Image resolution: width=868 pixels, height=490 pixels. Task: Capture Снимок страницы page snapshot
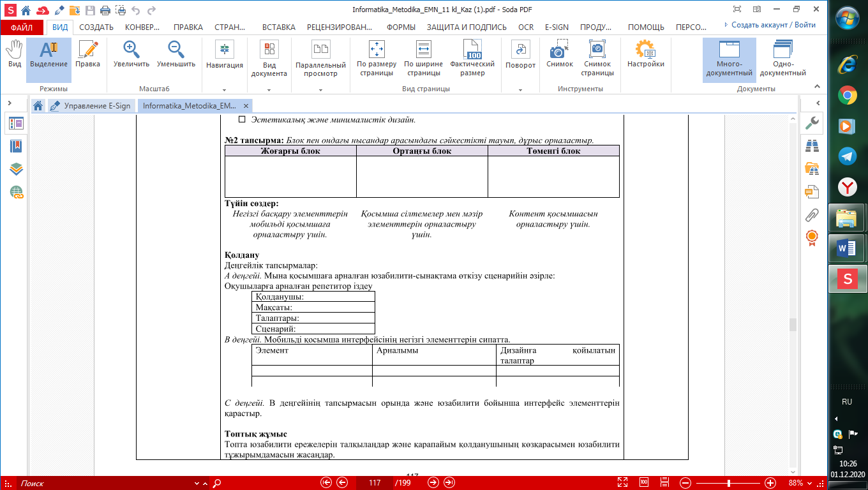597,59
